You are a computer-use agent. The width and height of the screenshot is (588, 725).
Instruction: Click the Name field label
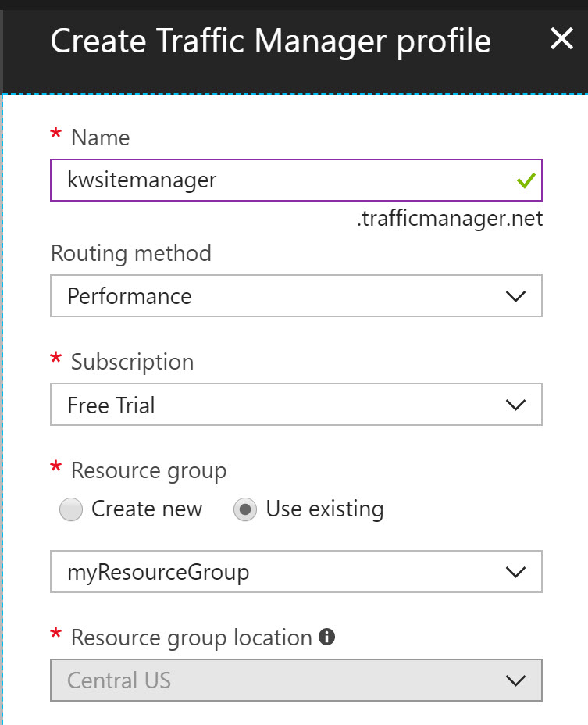point(100,137)
